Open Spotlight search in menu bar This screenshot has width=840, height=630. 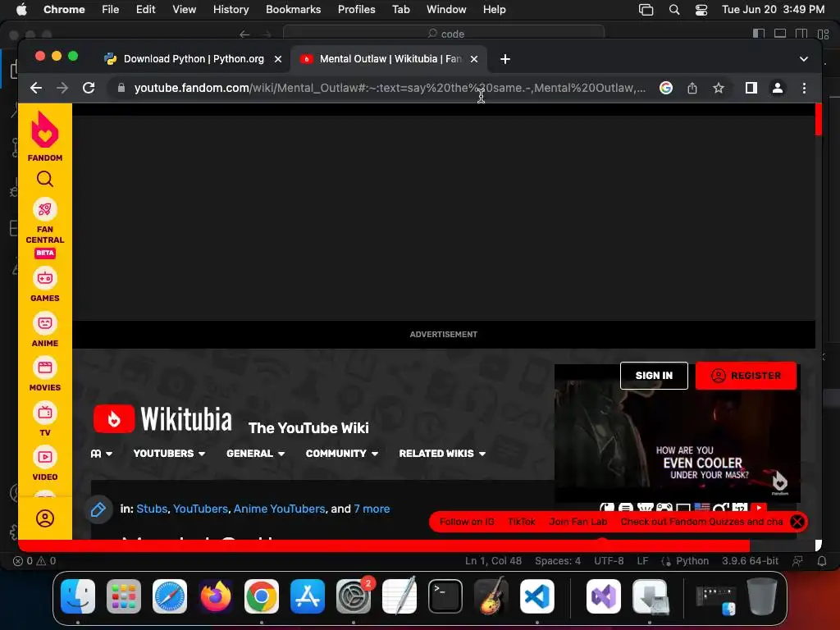(x=674, y=10)
